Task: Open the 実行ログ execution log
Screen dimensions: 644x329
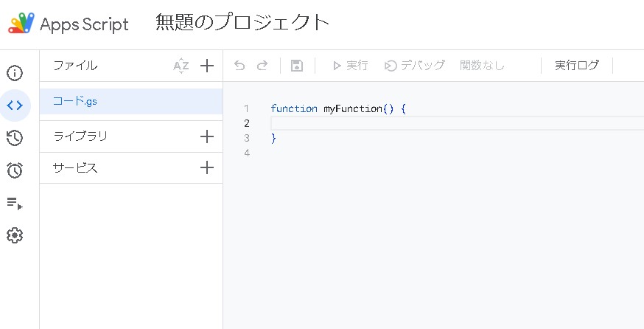Action: (577, 66)
